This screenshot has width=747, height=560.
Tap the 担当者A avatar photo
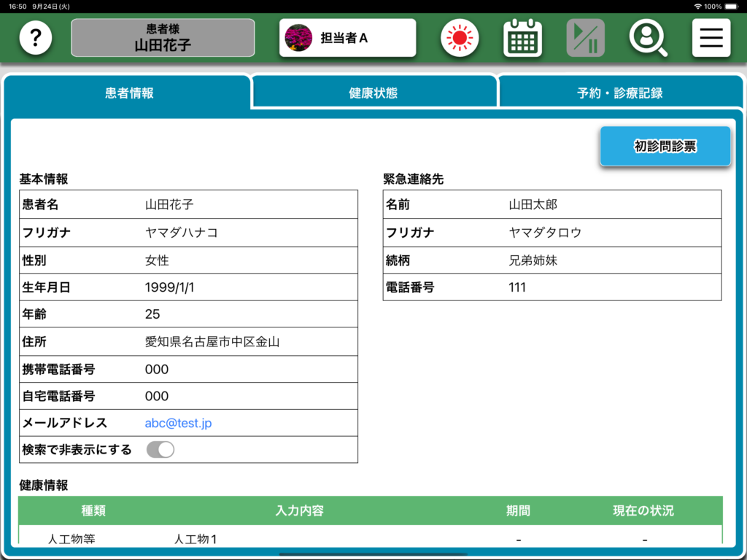298,38
